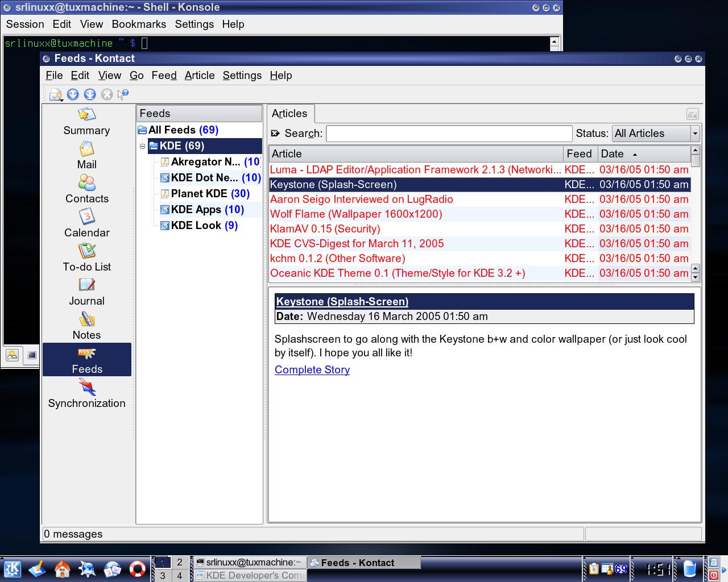Select the KDE Dot News feed
The height and width of the screenshot is (582, 728).
pos(210,178)
